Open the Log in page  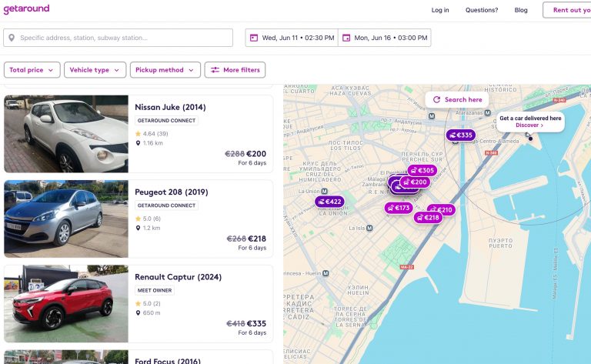coord(440,10)
